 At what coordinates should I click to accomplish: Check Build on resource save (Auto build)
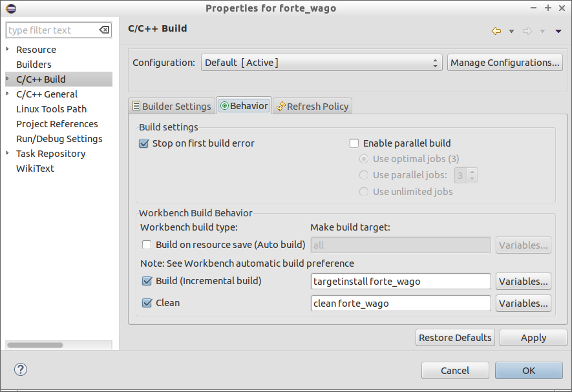[147, 245]
